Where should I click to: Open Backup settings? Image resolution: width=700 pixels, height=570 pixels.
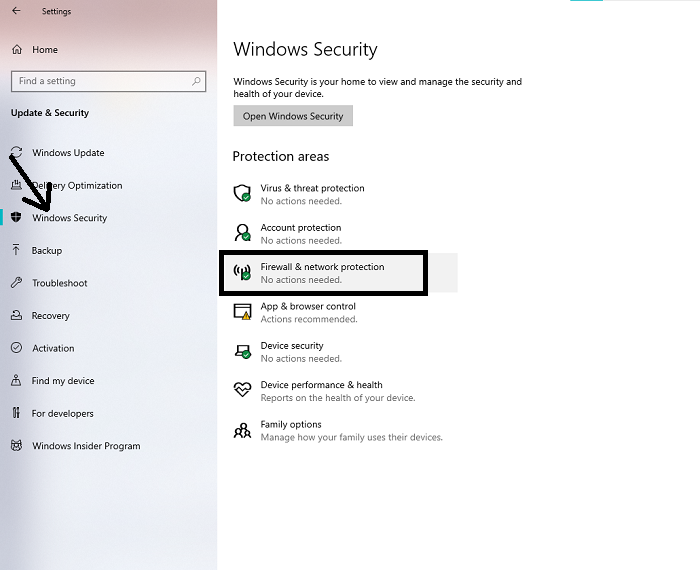(46, 250)
